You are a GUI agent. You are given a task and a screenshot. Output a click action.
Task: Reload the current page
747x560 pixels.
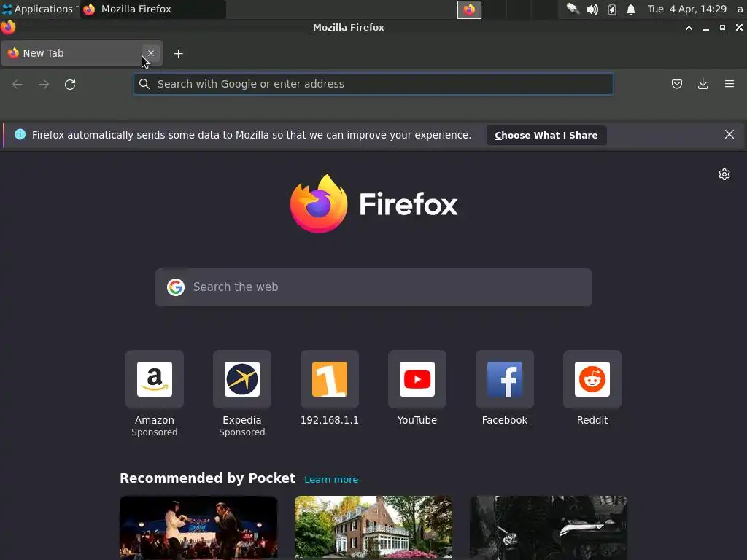70,85
